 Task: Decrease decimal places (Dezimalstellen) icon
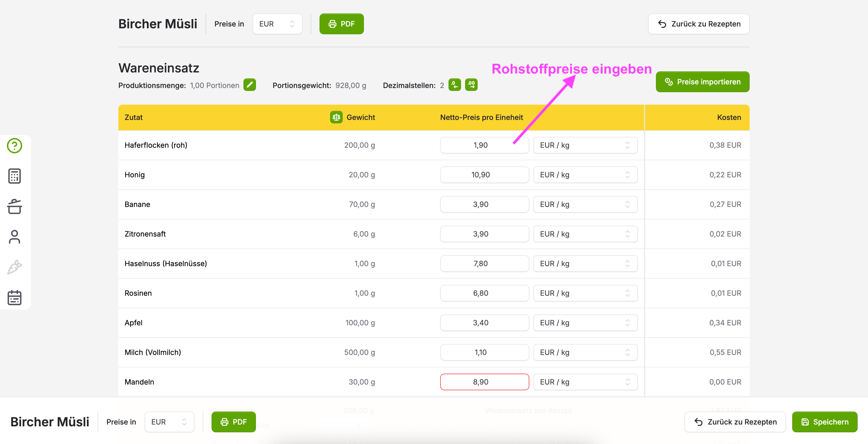coord(455,85)
